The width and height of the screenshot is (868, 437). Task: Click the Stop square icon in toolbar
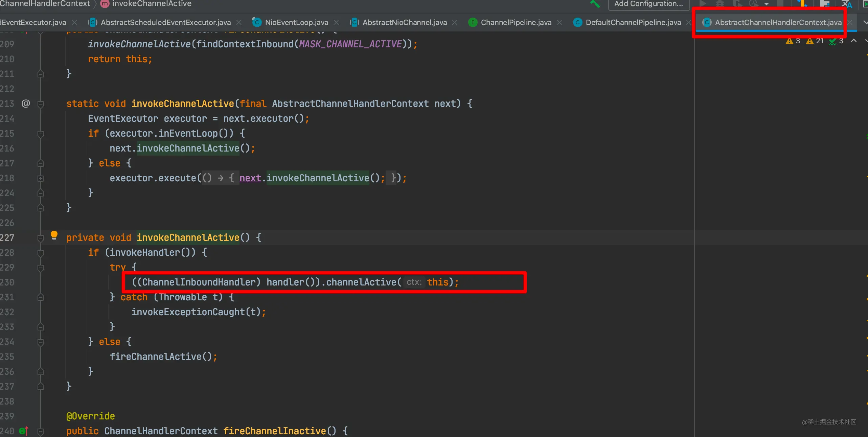pos(780,4)
